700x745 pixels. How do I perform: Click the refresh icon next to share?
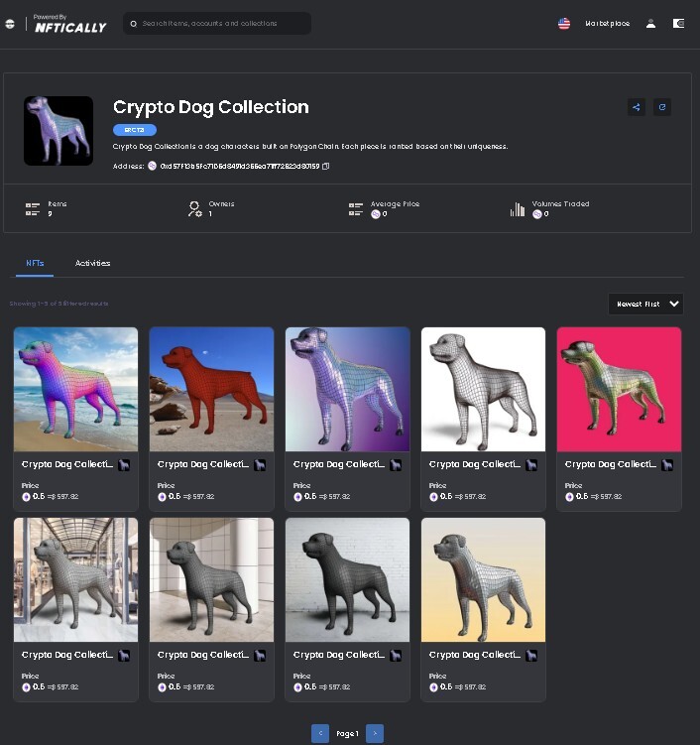coord(662,107)
